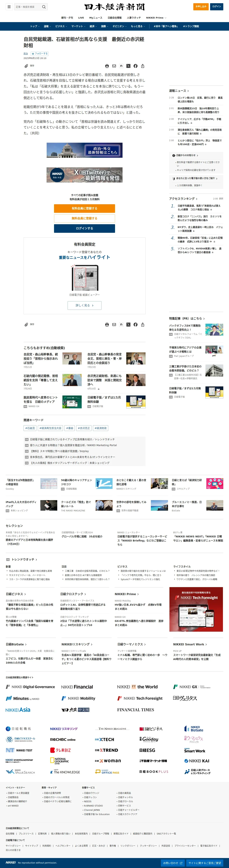Click the bottom paperclip save icon
Viewport: 229px width, 868px height.
tap(26, 325)
